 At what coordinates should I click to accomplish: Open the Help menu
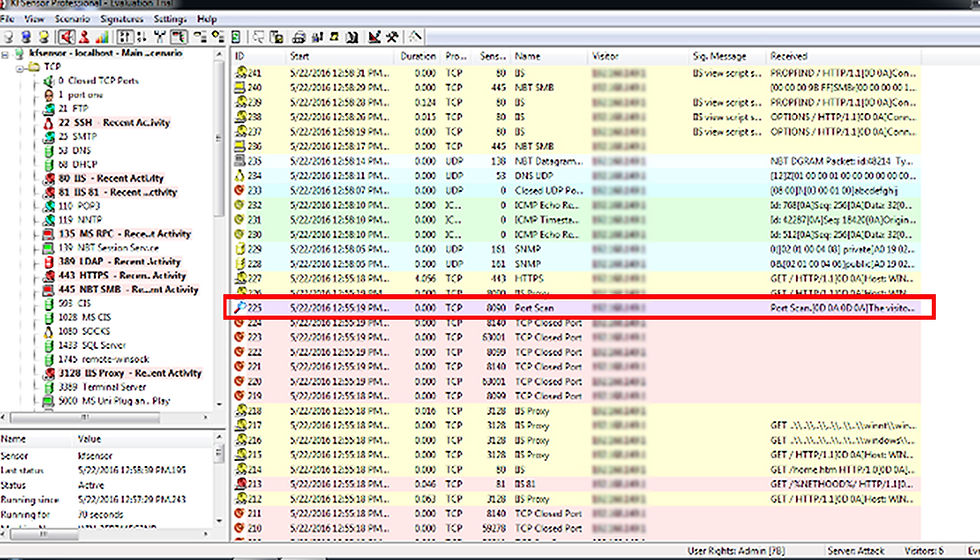pos(206,19)
